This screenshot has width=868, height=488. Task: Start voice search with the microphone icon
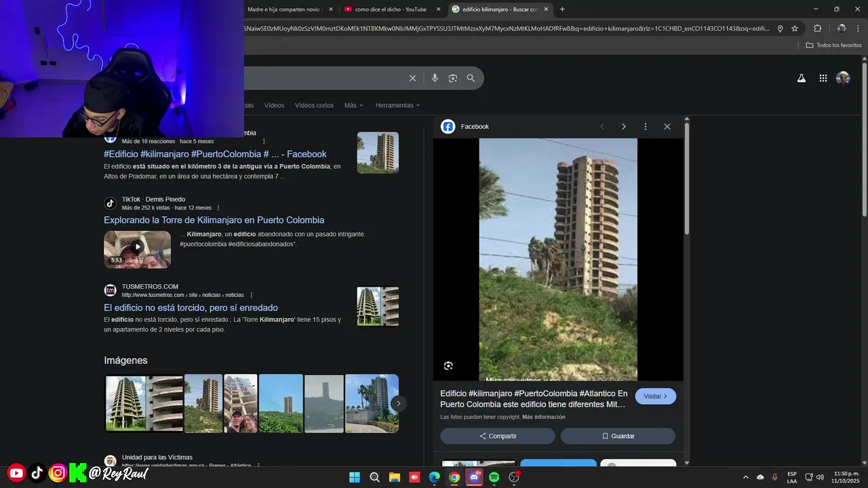click(435, 78)
